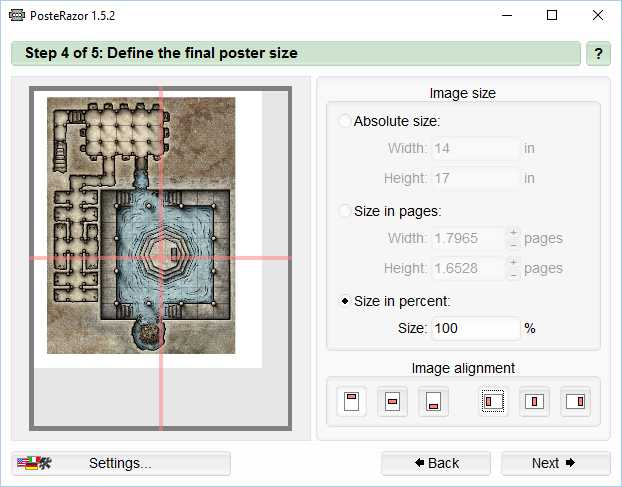The height and width of the screenshot is (487, 622).
Task: Align image to left of poster
Action: coord(493,402)
